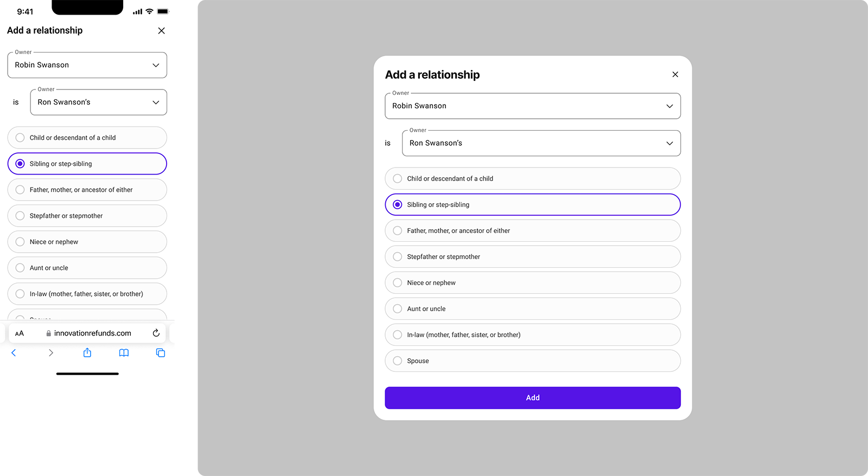This screenshot has width=868, height=476.
Task: Expand Robin Swanson owner dropdown in desktop dialog
Action: pyautogui.click(x=532, y=106)
